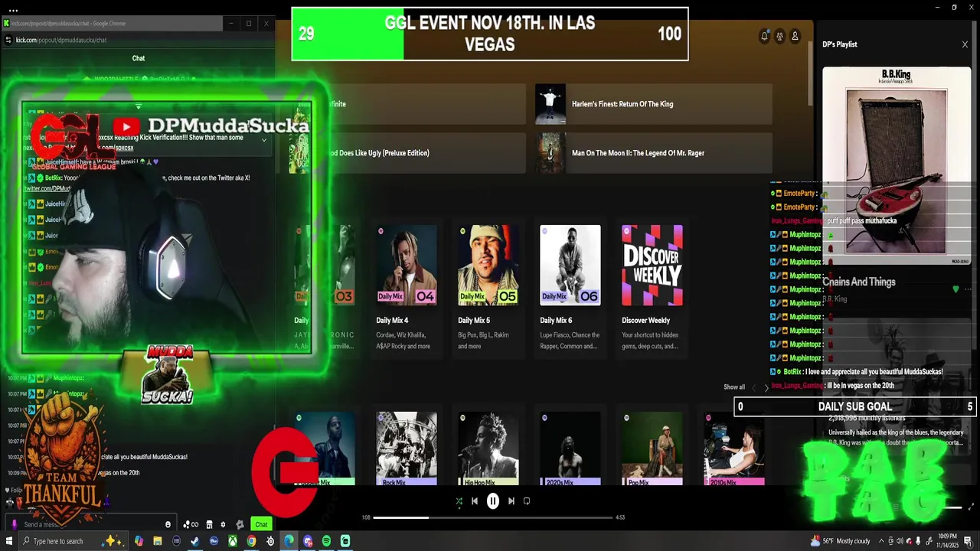This screenshot has height=551, width=980.
Task: Toggle shuffle in the Spotify player
Action: pyautogui.click(x=459, y=501)
